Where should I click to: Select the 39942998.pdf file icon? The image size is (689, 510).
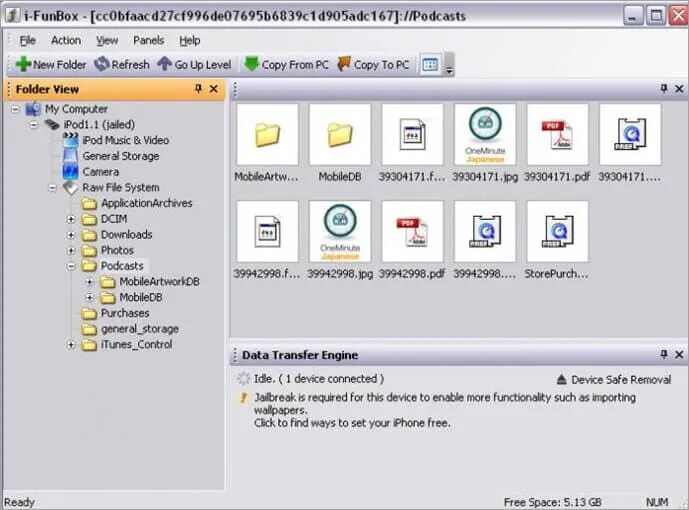point(412,231)
